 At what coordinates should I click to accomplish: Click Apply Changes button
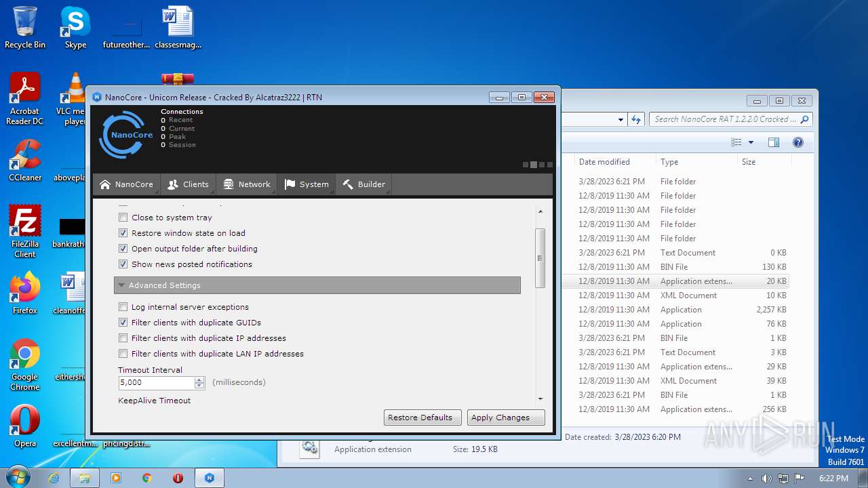[x=506, y=418]
